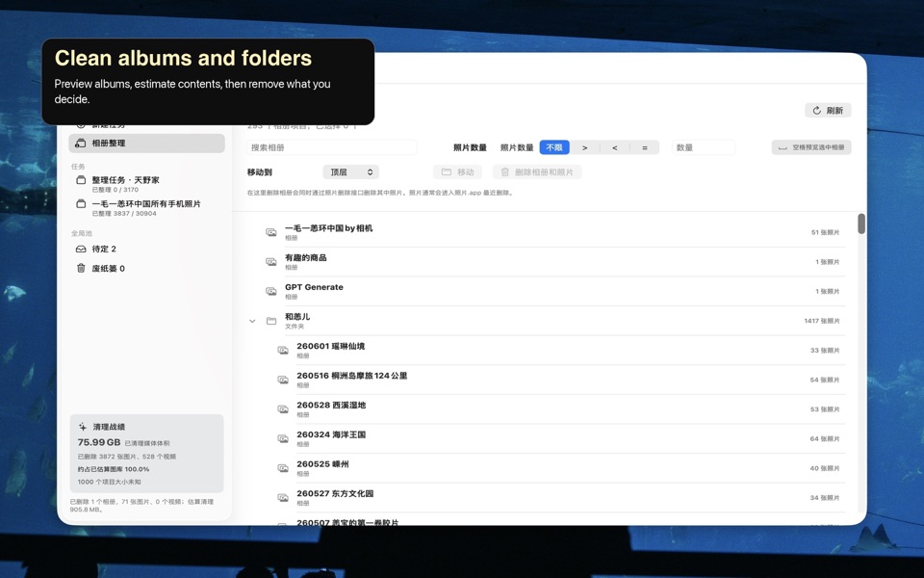The width and height of the screenshot is (924, 578).
Task: Open the 废纸篓 0 trash
Action: pos(146,269)
